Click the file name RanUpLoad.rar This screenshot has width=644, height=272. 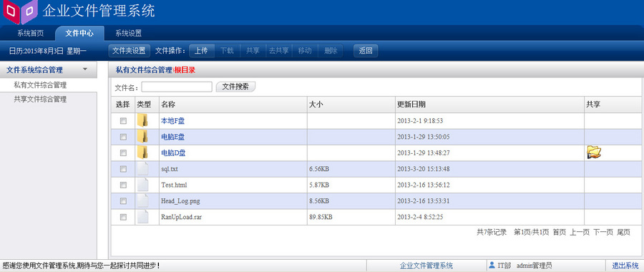click(x=182, y=218)
